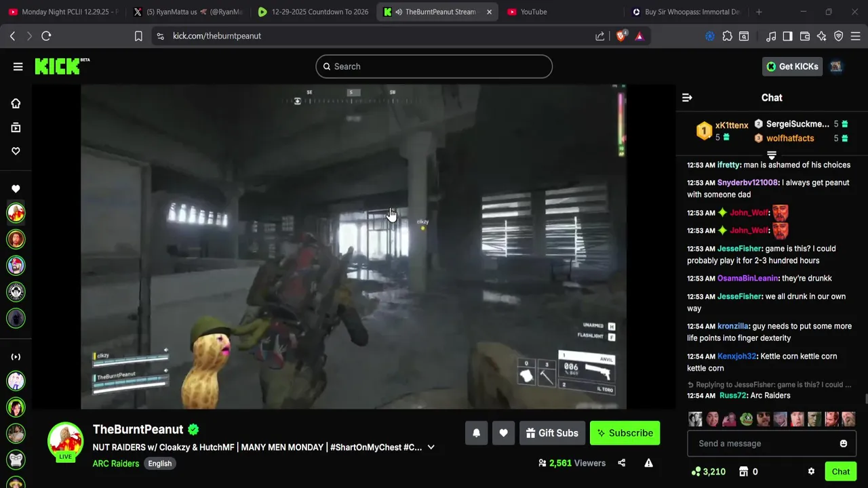Click chat username JesseFisher asking game is this
The height and width of the screenshot is (488, 868).
point(739,249)
